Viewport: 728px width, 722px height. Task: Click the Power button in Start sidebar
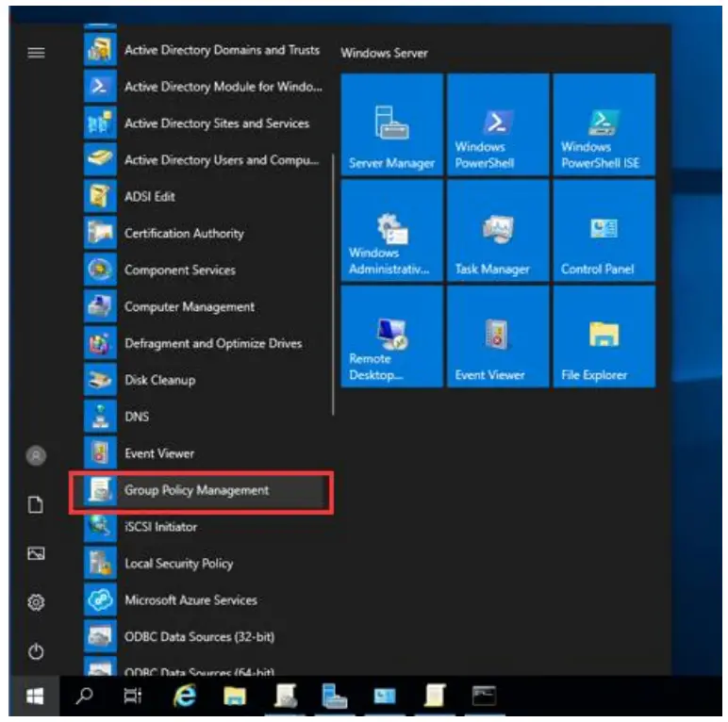tap(36, 651)
